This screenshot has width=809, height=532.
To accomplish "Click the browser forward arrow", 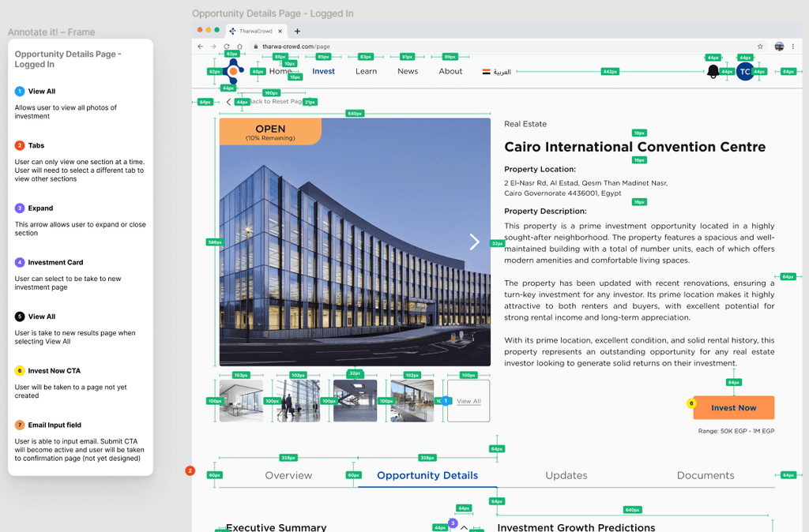I will (213, 47).
